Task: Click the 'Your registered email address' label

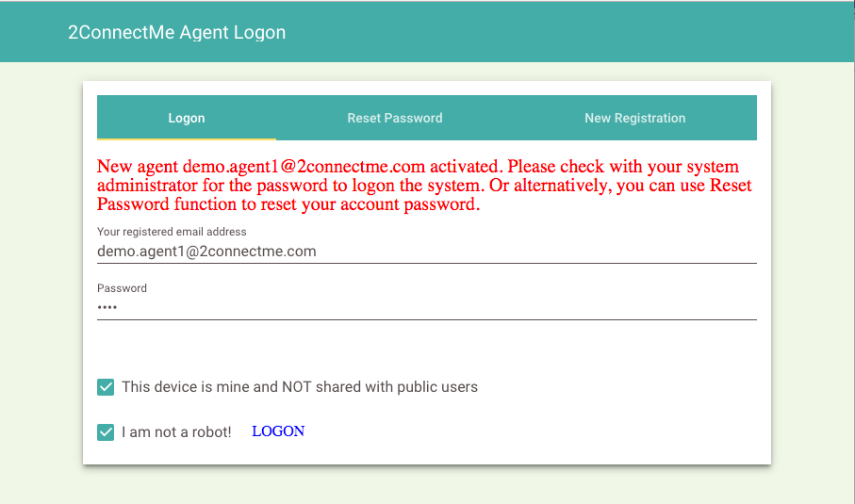Action: [x=172, y=232]
